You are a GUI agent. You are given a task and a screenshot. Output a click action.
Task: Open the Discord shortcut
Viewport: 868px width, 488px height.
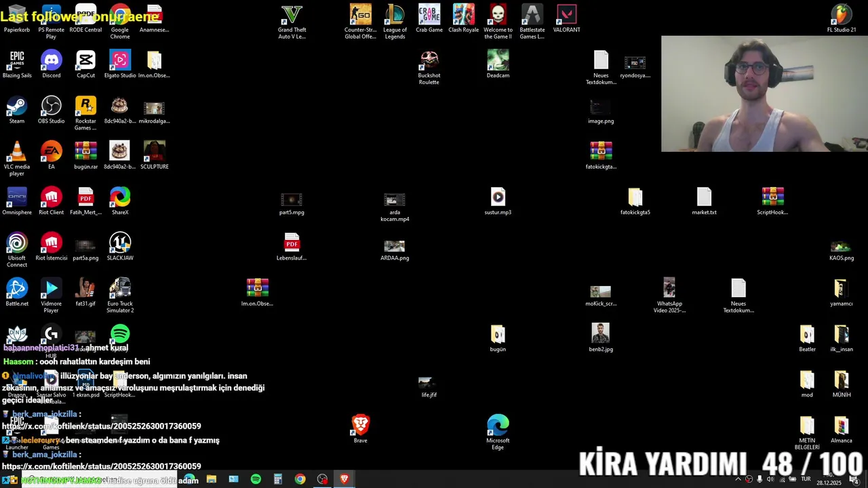[51, 64]
